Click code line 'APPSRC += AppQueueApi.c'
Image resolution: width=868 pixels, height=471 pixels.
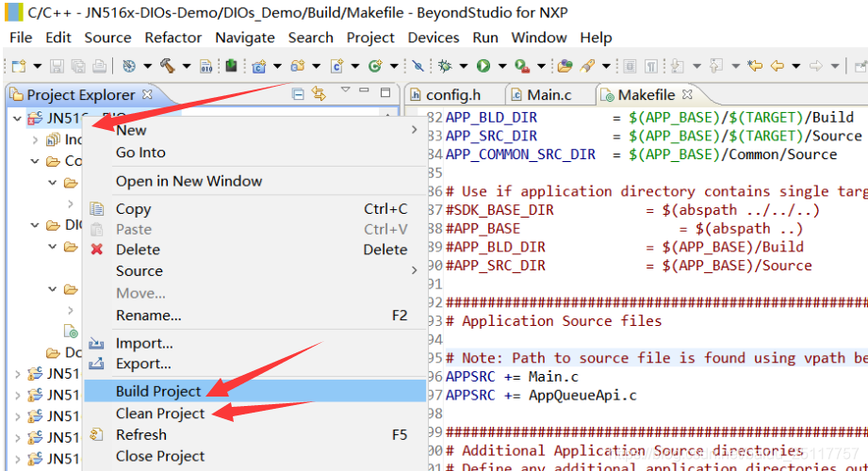(x=541, y=396)
